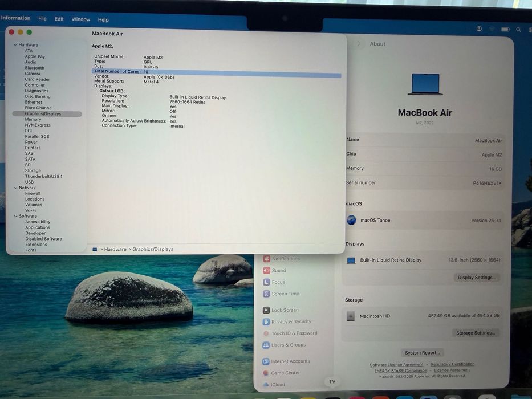Click the Macintosh HD drive icon
Screen dimensions: 532x399
click(351, 316)
